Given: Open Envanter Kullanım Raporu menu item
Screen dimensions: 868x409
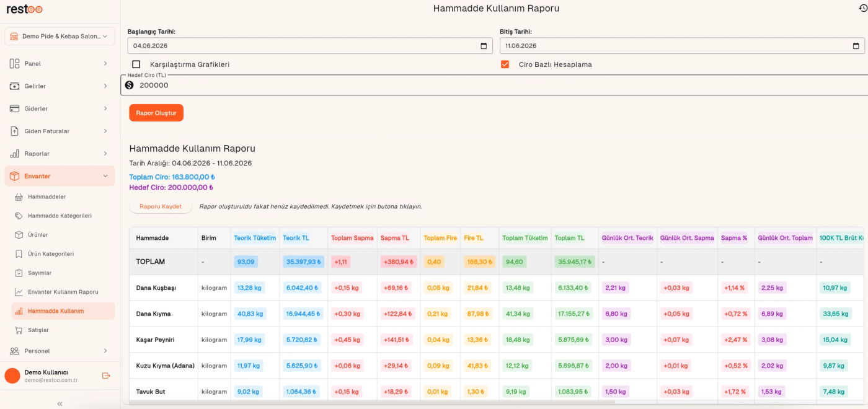Looking at the screenshot, I should click(63, 292).
